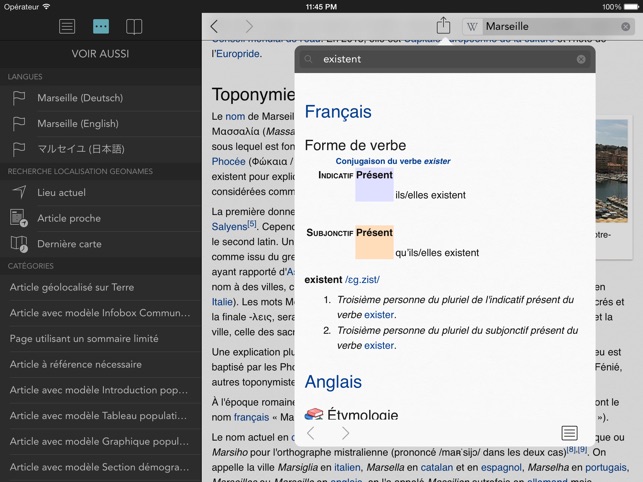Open category Article à référence nécessaire

[x=100, y=364]
